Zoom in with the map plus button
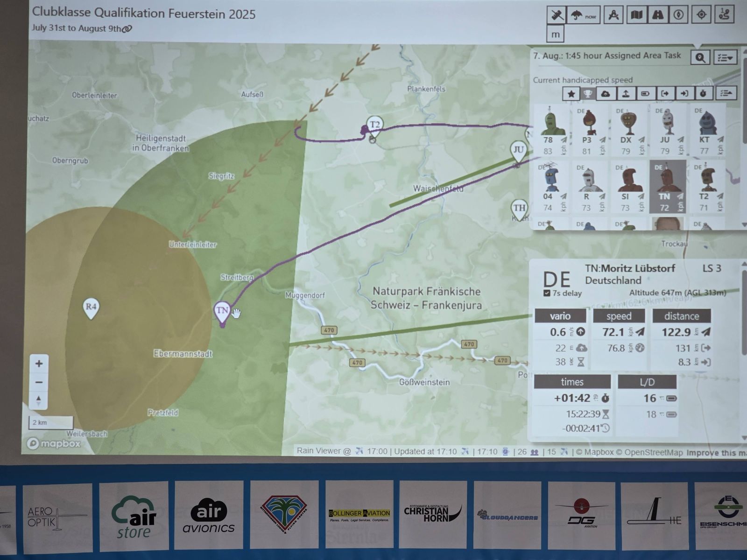Screen dimensions: 747x560 tap(39, 364)
